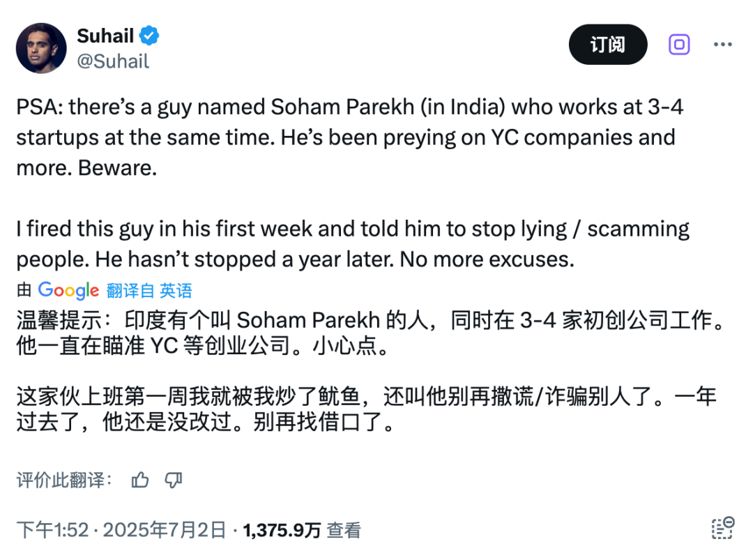This screenshot has height=560, width=753.
Task: Click the English PSA paragraph about Soham Parekh
Action: pyautogui.click(x=349, y=137)
